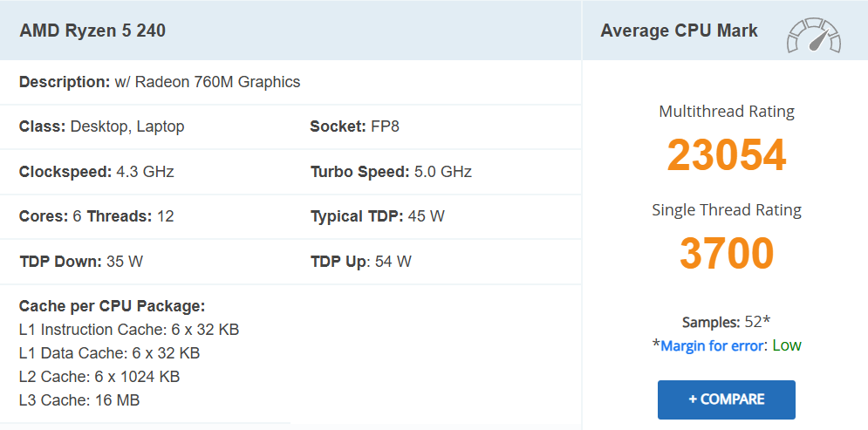868x430 pixels.
Task: Click the Single Thread Rating label
Action: pos(726,210)
